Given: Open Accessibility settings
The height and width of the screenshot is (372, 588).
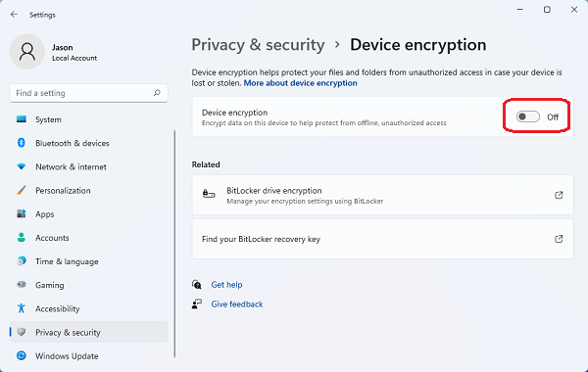Looking at the screenshot, I should tap(88, 308).
